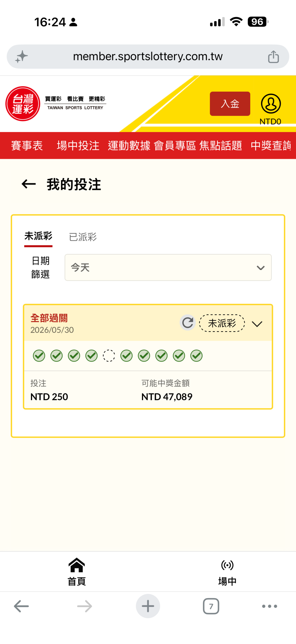This screenshot has width=296, height=644.
Task: Tap the browser share icon
Action: pos(273,57)
